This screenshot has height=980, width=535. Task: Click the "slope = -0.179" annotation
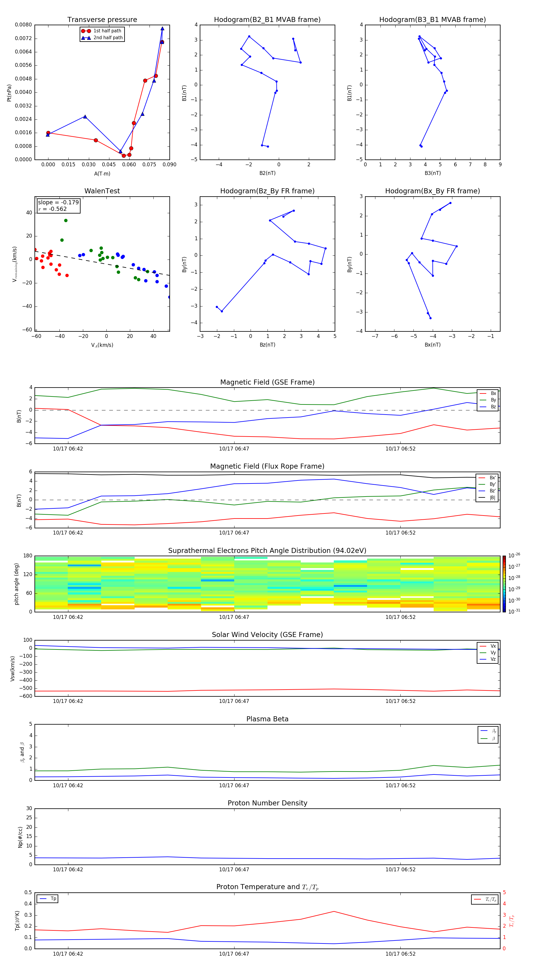pos(58,203)
